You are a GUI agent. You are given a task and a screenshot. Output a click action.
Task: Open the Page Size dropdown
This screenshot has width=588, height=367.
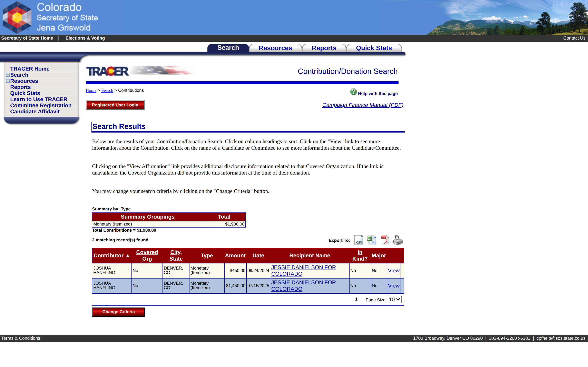click(x=394, y=300)
